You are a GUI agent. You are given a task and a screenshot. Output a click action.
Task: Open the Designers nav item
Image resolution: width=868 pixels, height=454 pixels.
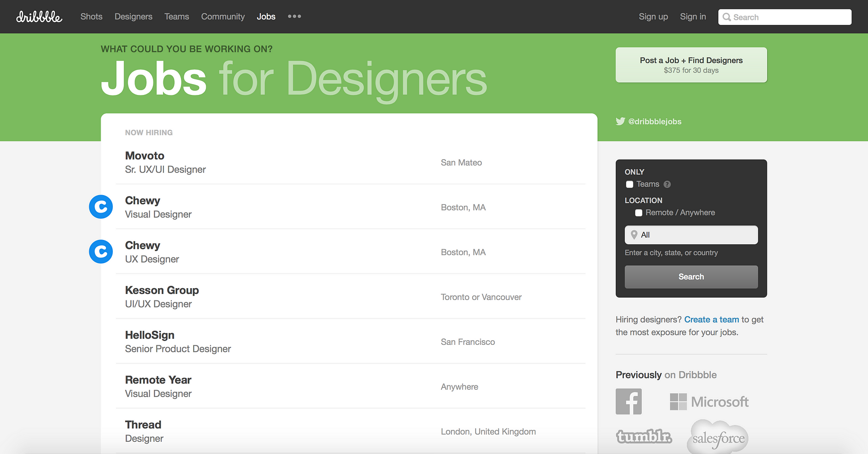[134, 17]
